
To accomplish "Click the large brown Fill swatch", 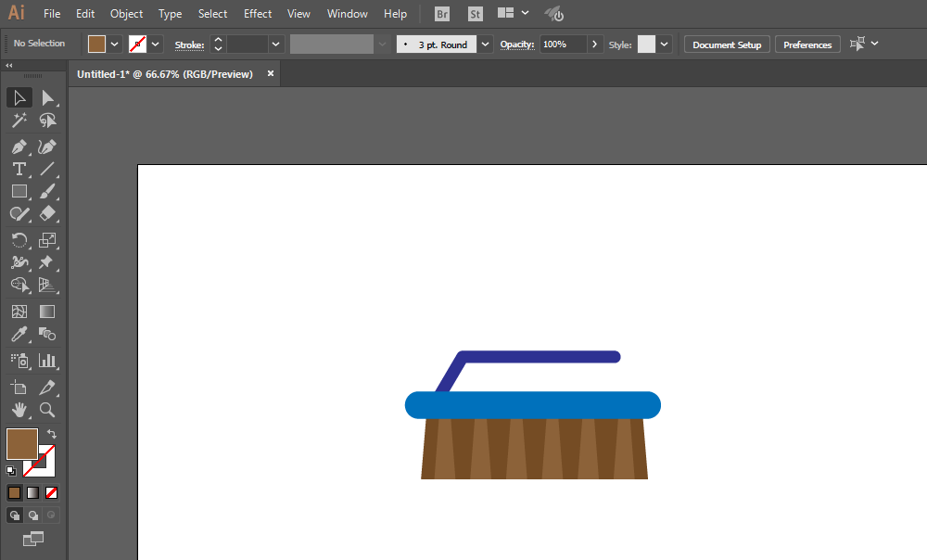I will [22, 444].
